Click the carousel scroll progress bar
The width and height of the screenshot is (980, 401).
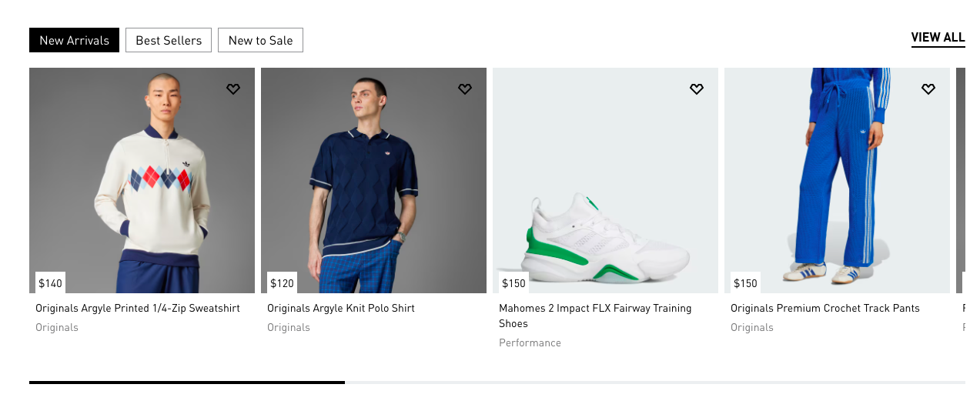497,382
